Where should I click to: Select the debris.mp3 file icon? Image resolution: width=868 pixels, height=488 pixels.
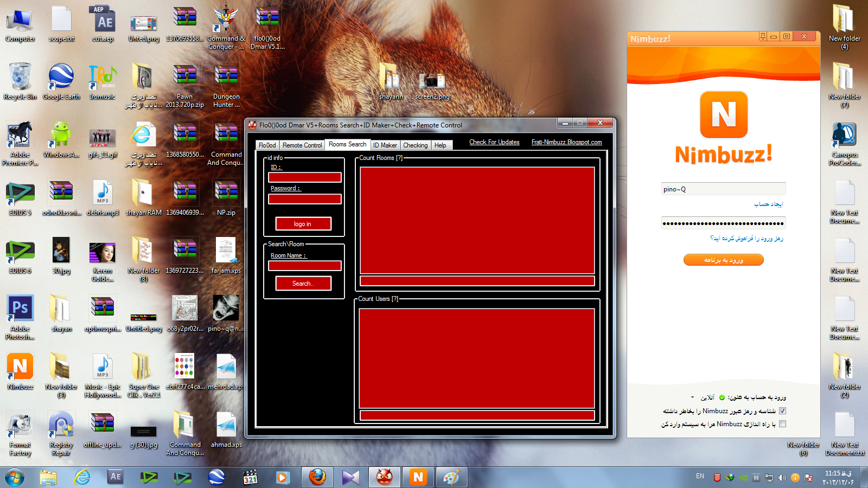(103, 198)
